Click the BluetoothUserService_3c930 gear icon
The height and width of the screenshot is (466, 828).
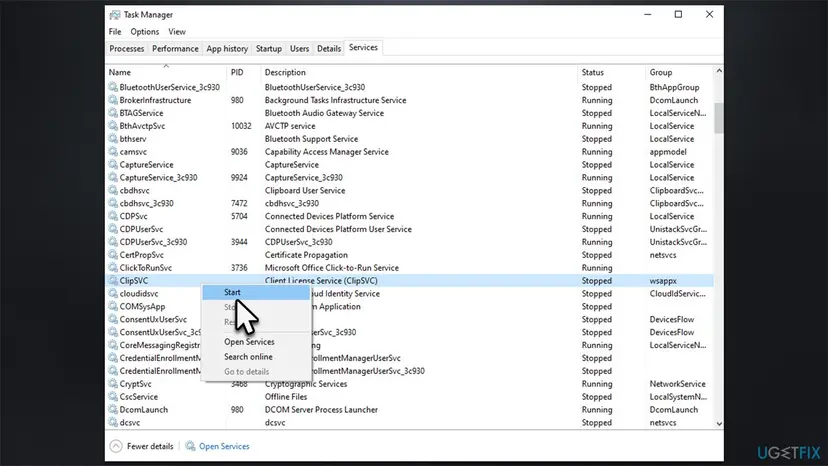pos(113,87)
